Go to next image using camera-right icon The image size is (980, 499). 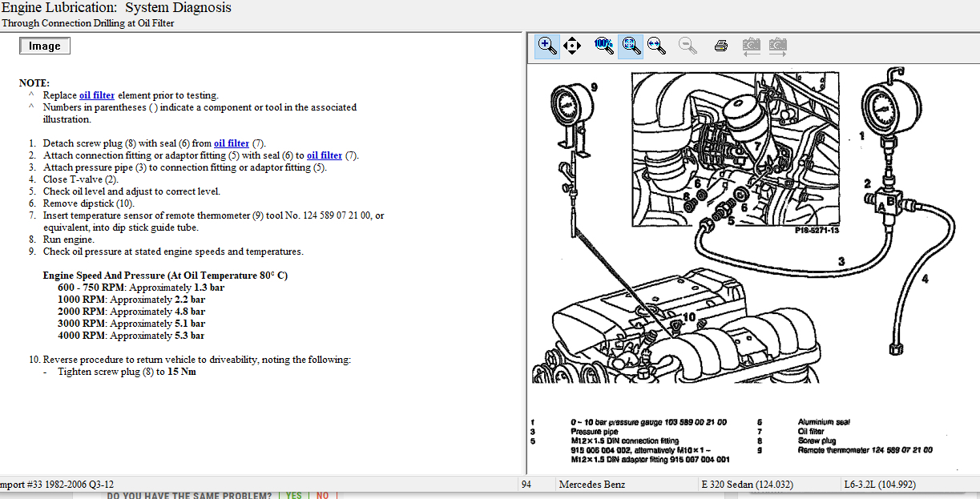[x=777, y=46]
